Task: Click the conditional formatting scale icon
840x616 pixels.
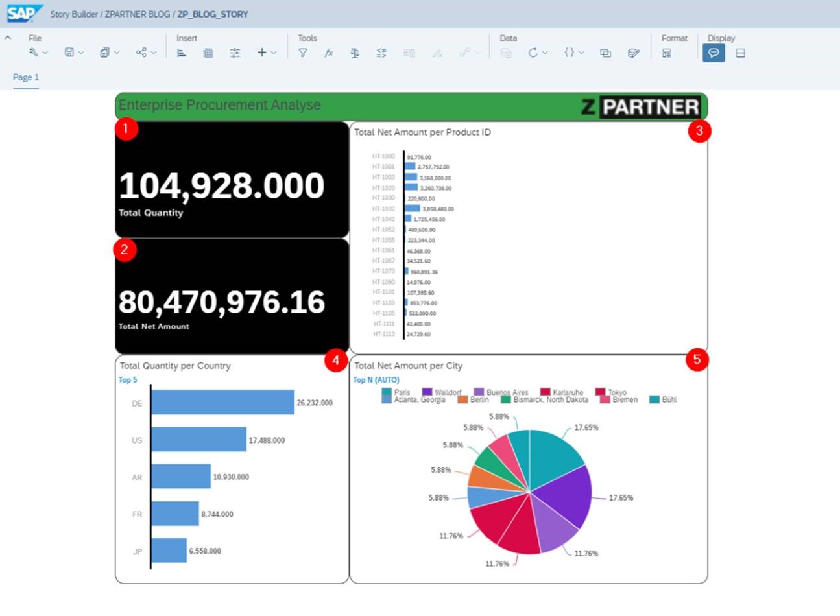Action: coord(355,53)
